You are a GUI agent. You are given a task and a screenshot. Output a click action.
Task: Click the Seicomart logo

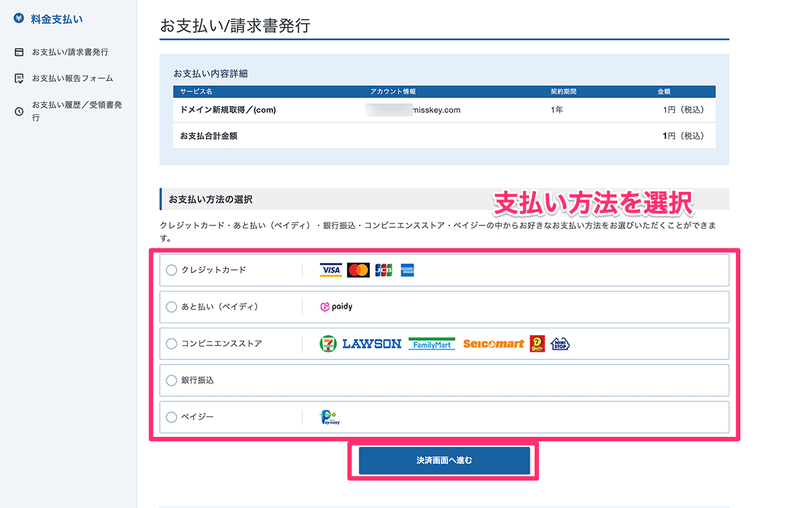point(494,344)
